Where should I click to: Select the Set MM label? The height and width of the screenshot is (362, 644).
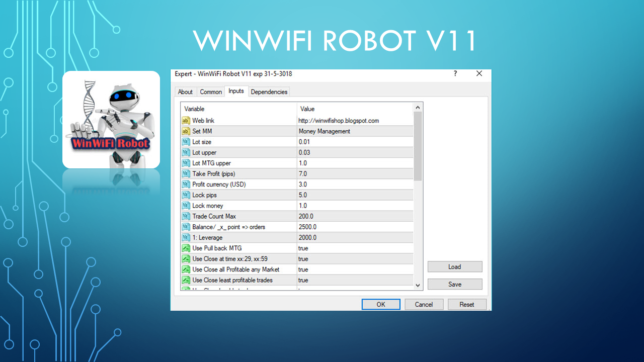(x=202, y=131)
